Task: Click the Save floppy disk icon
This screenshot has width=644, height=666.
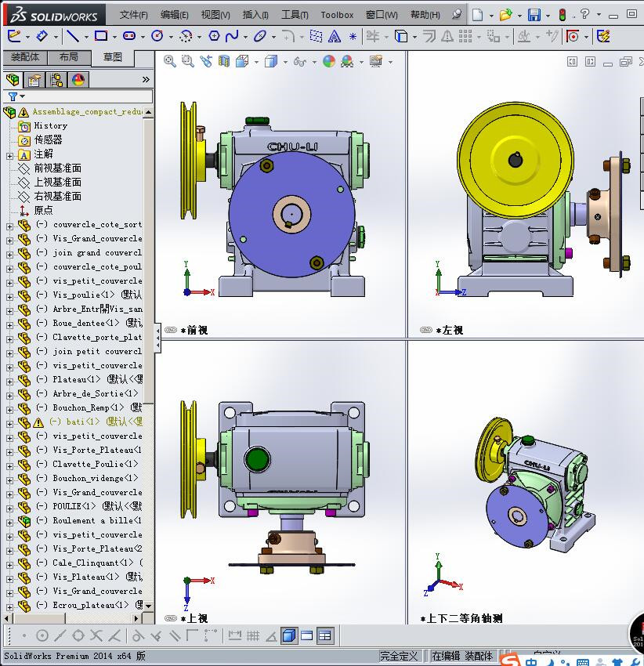Action: 534,15
